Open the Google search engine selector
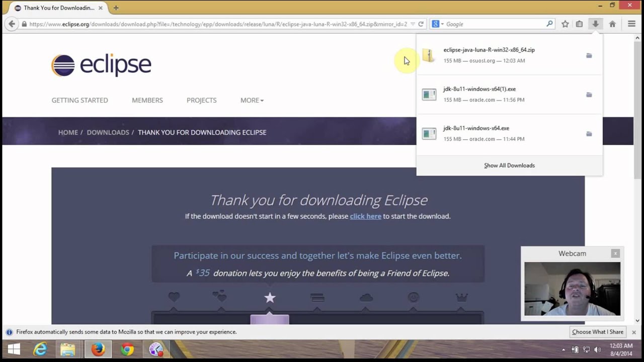 click(438, 24)
